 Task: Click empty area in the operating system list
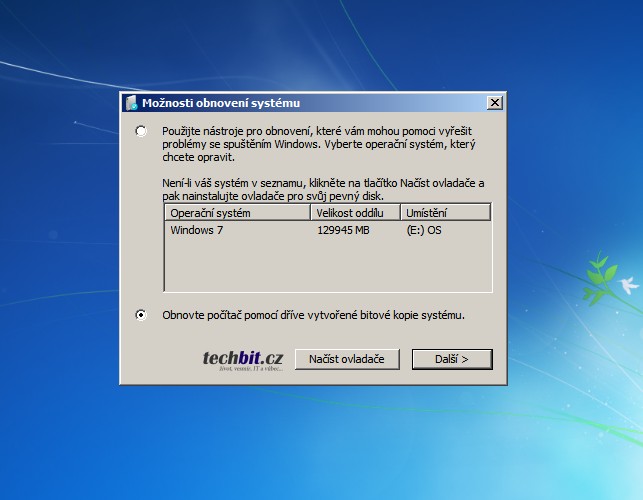click(x=327, y=266)
